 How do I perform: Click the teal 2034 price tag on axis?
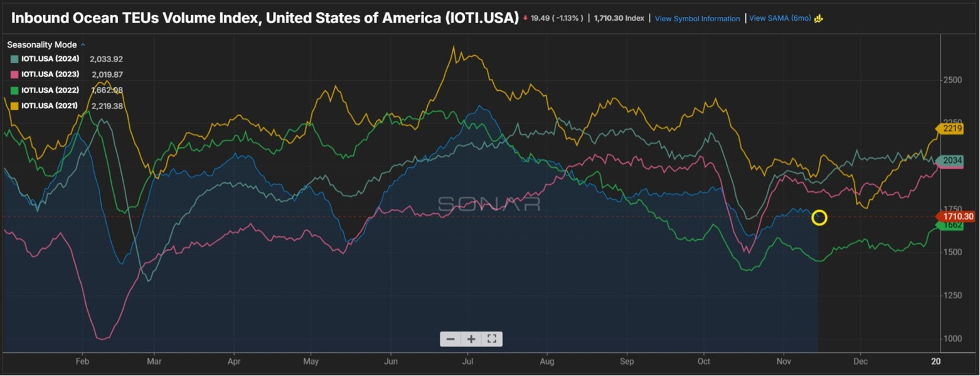pyautogui.click(x=953, y=160)
